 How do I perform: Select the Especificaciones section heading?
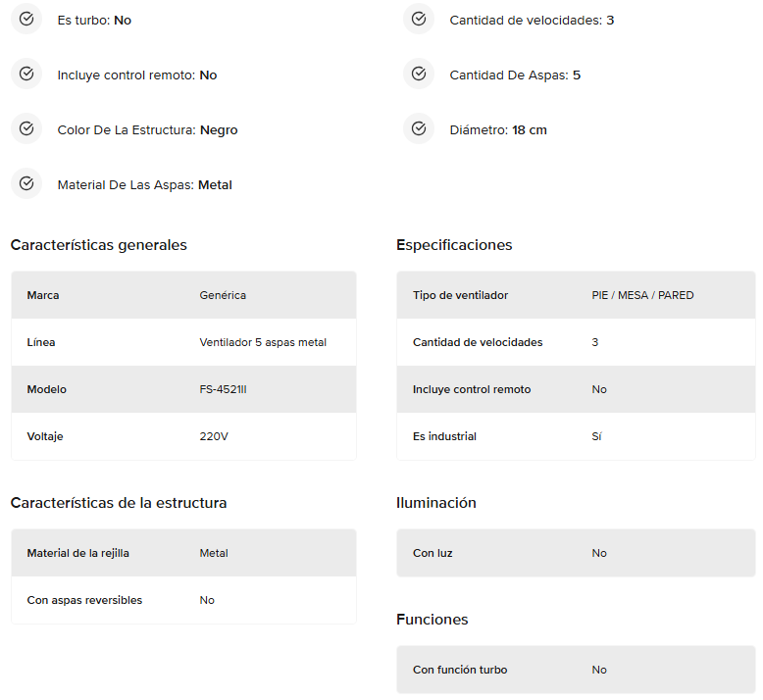click(x=454, y=245)
